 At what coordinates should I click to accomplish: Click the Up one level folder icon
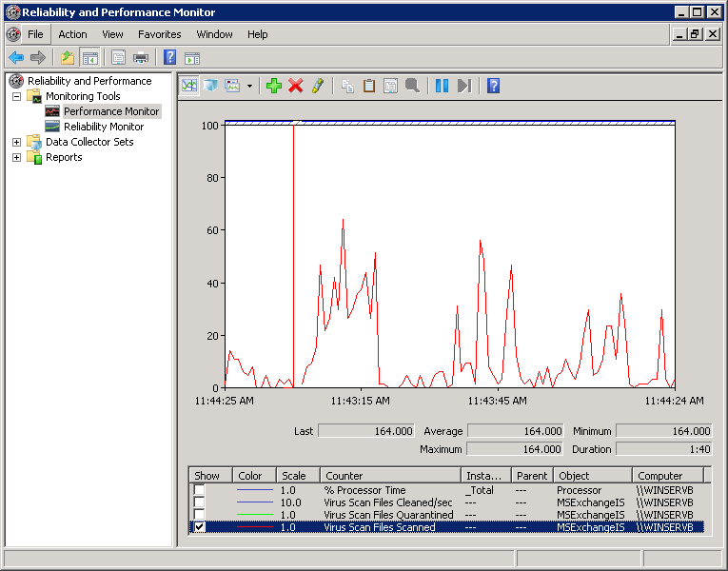(68, 58)
